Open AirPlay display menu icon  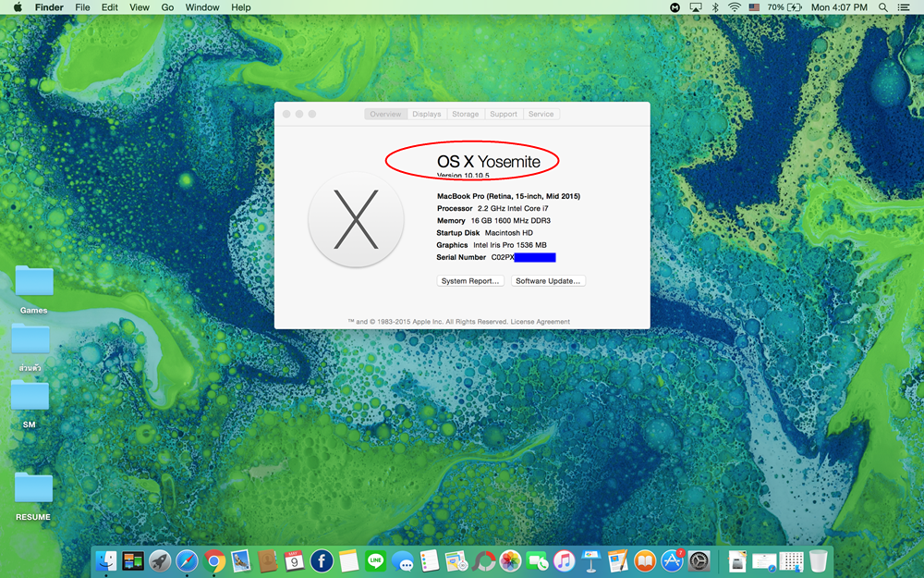(696, 7)
